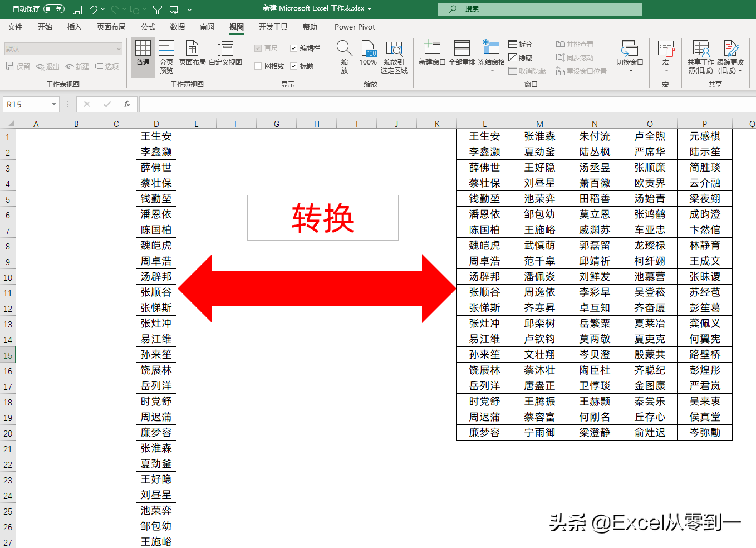Click the 审阅 Review tab
The width and height of the screenshot is (756, 548).
tap(207, 27)
